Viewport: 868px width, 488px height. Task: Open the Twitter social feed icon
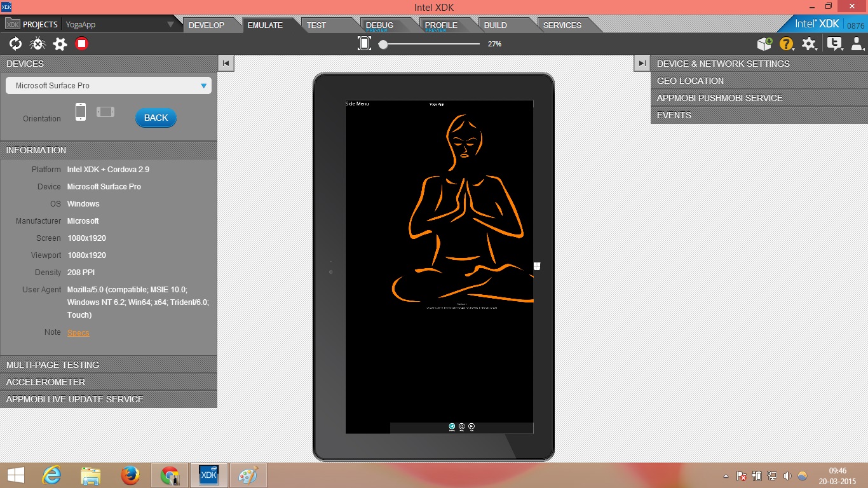pos(834,44)
